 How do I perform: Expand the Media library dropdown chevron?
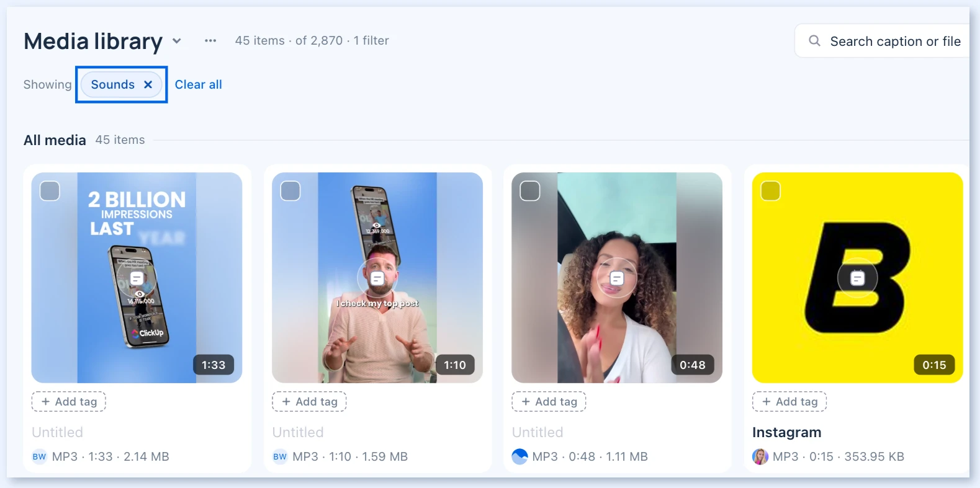177,41
